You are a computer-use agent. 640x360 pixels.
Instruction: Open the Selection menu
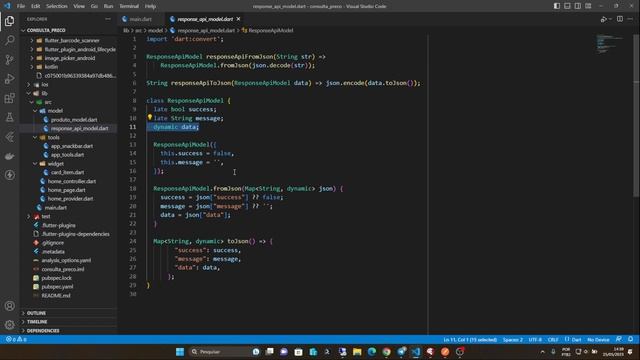pyautogui.click(x=57, y=6)
